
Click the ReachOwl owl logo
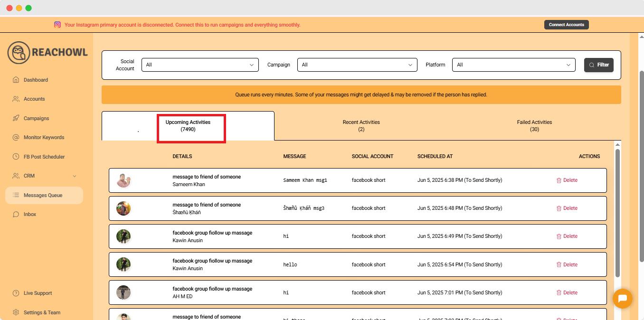click(x=19, y=52)
